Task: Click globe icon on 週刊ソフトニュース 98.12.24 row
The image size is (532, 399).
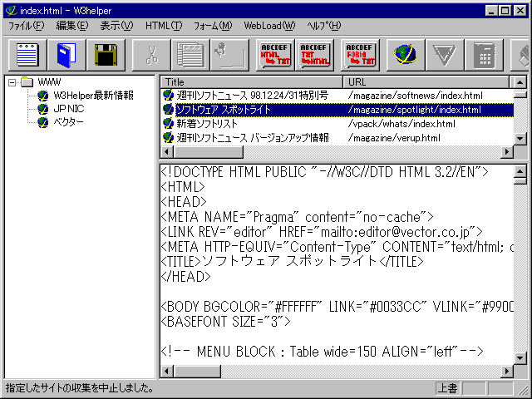Action: (168, 96)
